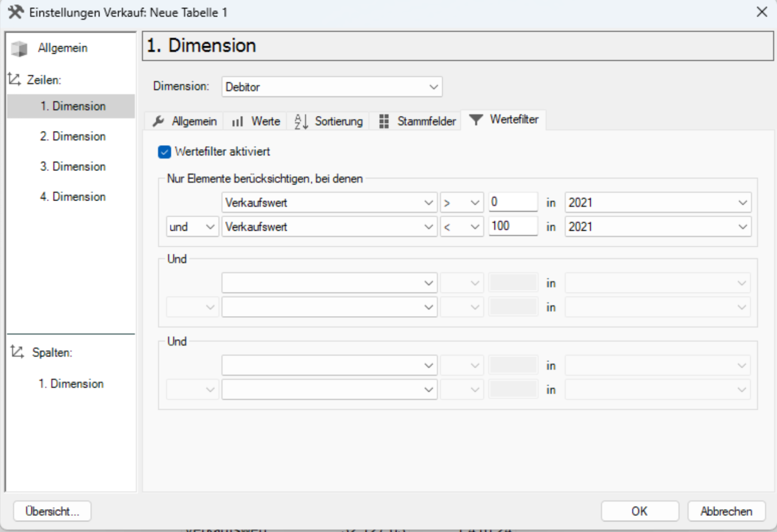Close the Einstellungen Verkauf dialog

(762, 12)
